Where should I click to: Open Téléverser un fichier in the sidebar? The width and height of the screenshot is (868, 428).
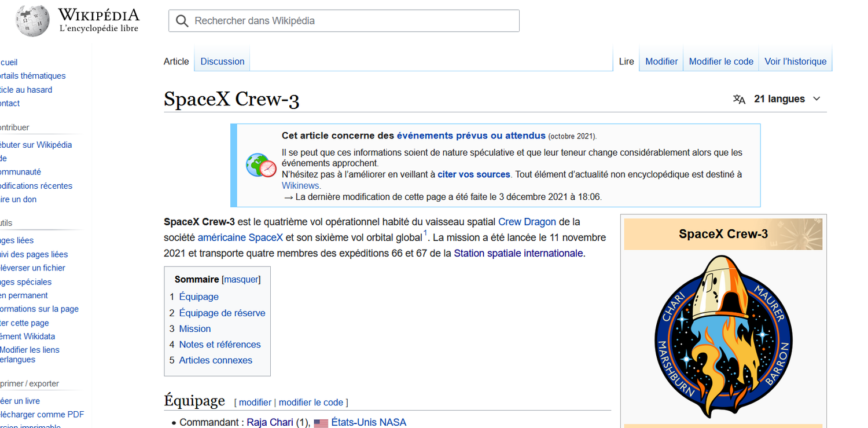32,268
